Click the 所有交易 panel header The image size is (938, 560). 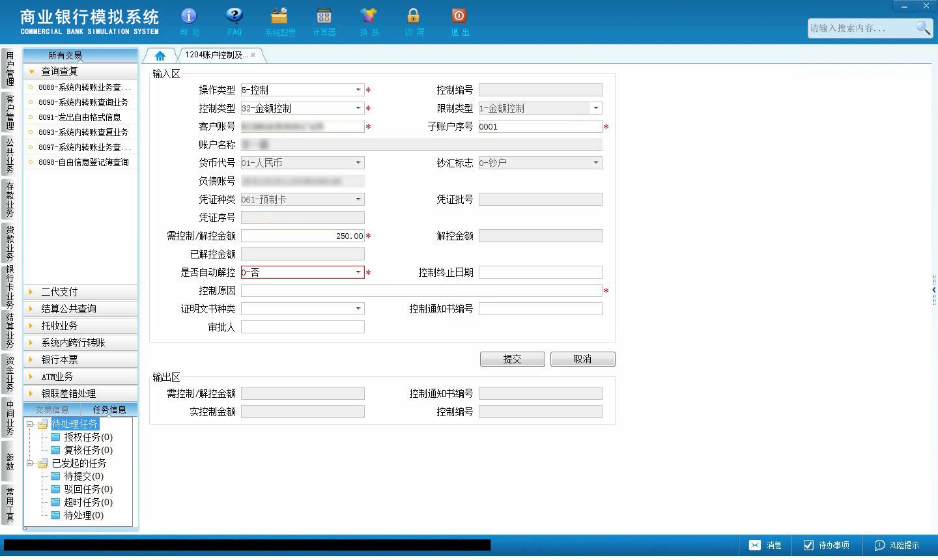pyautogui.click(x=81, y=55)
